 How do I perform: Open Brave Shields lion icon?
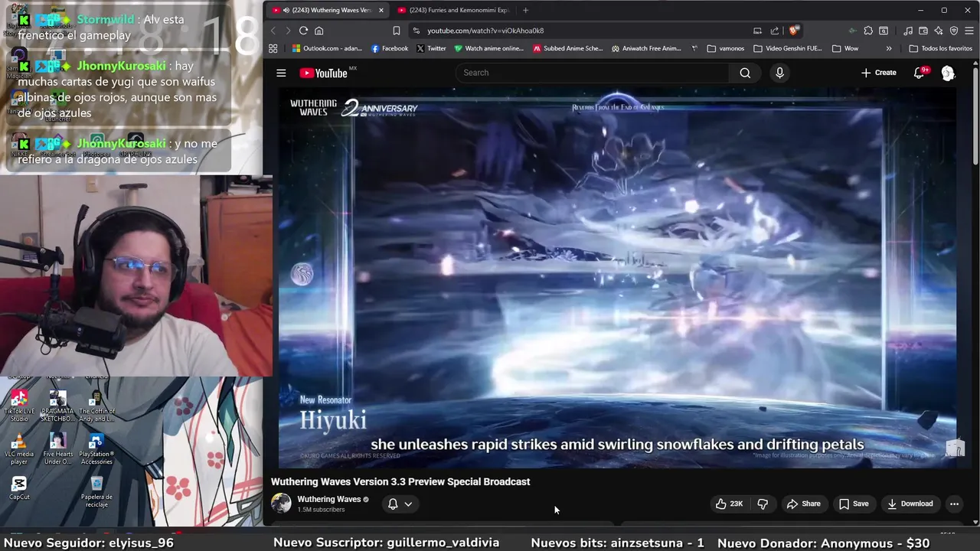coord(794,31)
